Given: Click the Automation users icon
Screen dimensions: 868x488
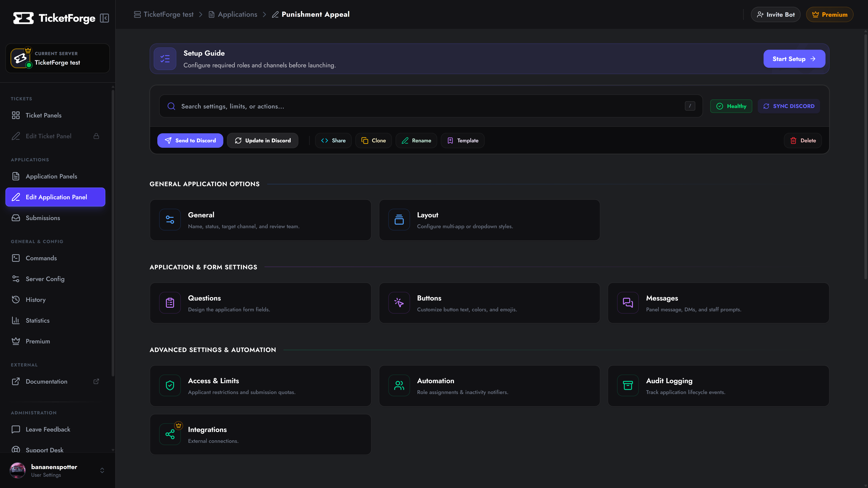Looking at the screenshot, I should click(x=399, y=385).
